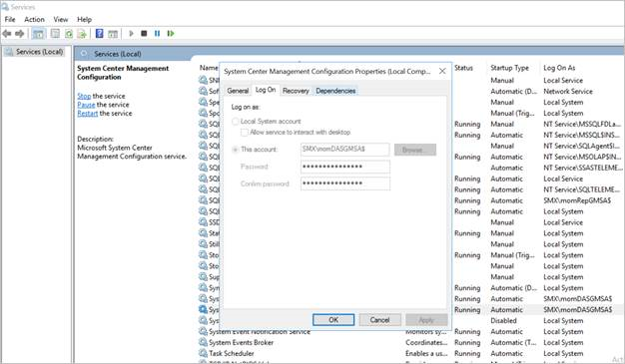Click the NT Service\SSASTELEME... cell
Screen dimensions: 625x364
coord(583,168)
